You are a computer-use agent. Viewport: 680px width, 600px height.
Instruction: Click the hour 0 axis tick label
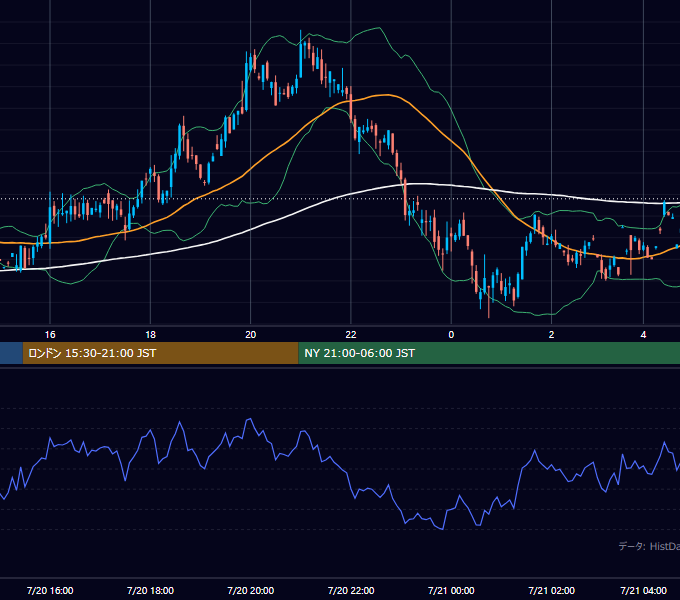tap(451, 335)
